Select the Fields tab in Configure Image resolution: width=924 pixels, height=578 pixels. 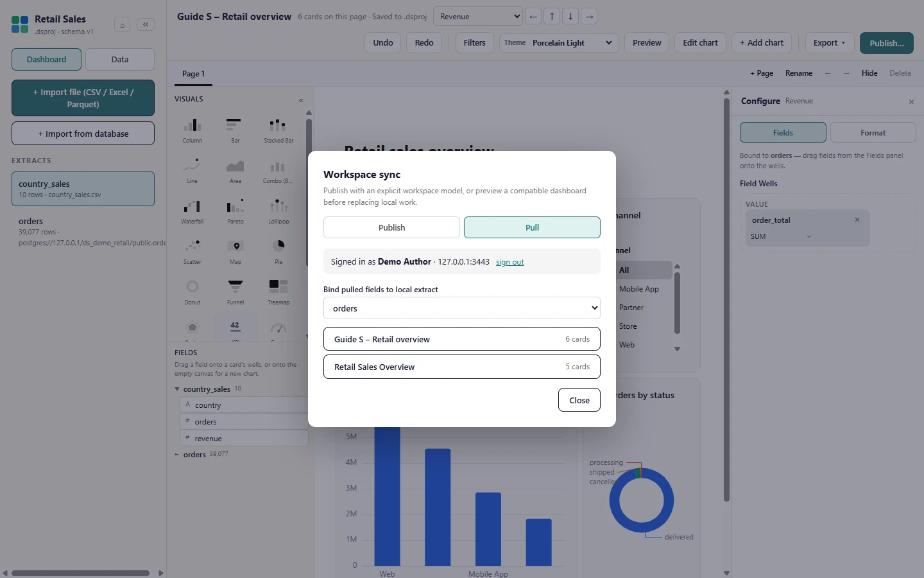783,132
